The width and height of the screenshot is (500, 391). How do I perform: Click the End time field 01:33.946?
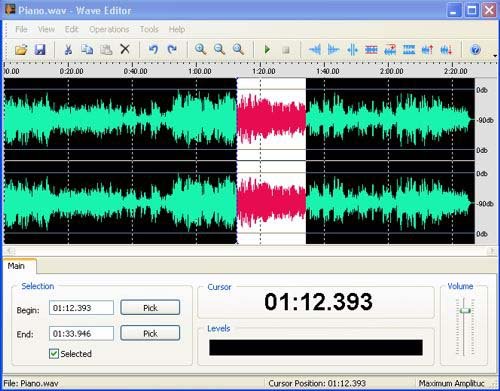point(81,333)
